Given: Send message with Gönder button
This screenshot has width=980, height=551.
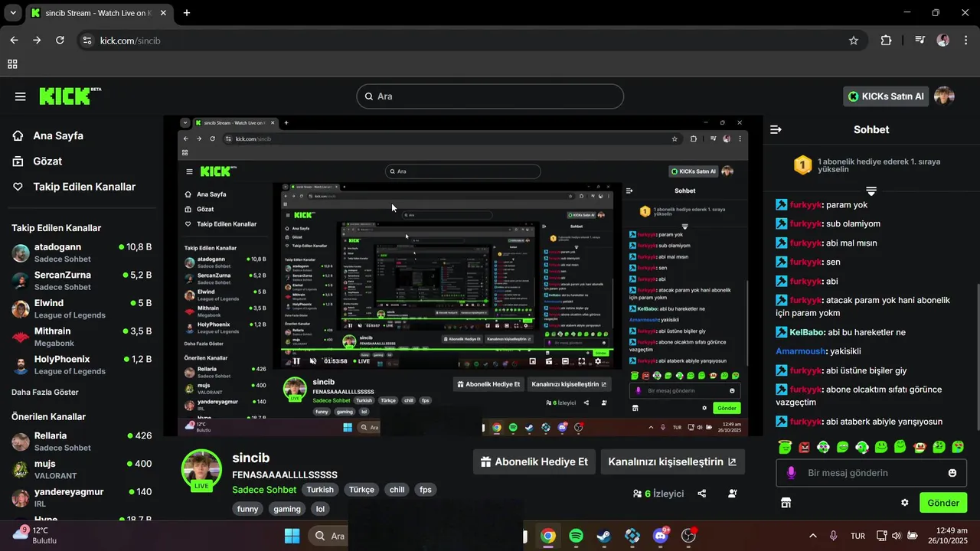Looking at the screenshot, I should 943,503.
